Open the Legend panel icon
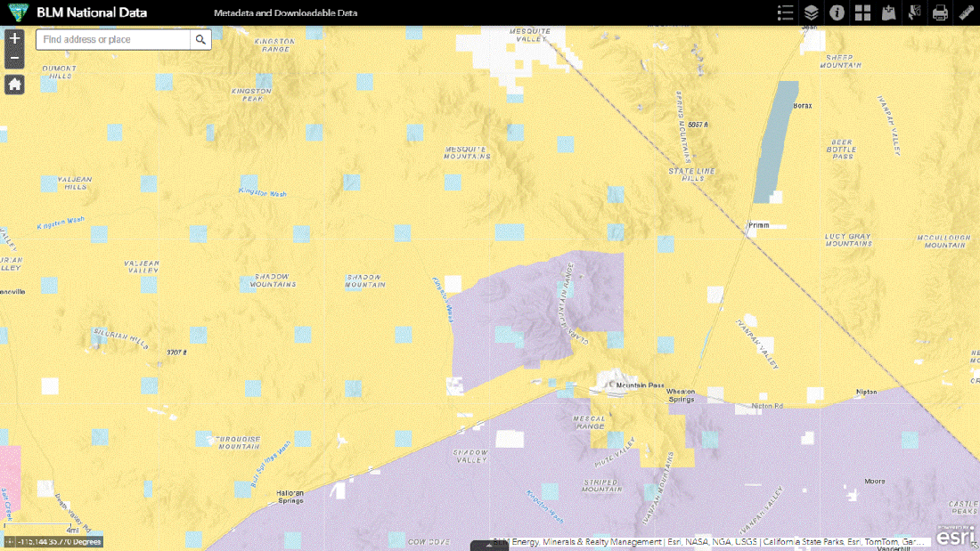980x551 pixels. coord(785,12)
